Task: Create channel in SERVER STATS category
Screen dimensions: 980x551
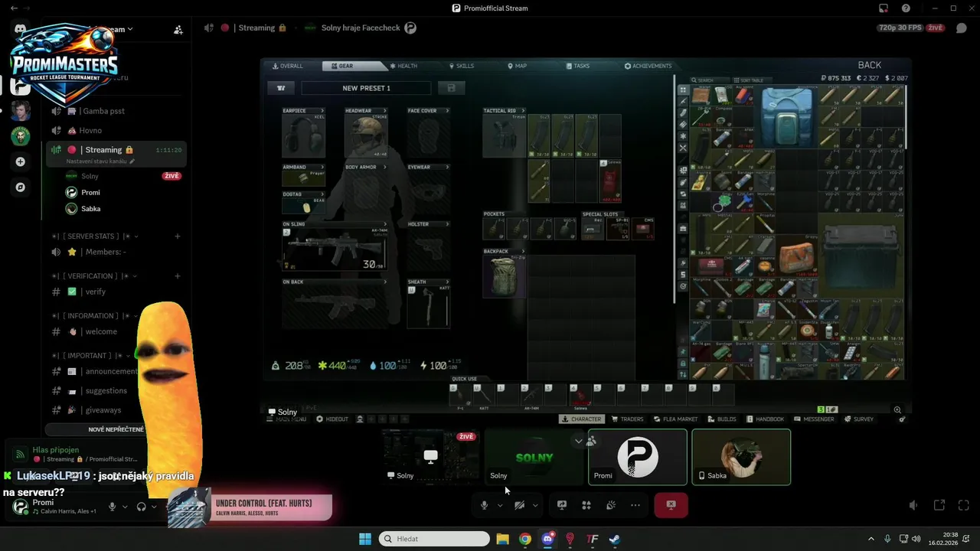Action: click(x=178, y=236)
